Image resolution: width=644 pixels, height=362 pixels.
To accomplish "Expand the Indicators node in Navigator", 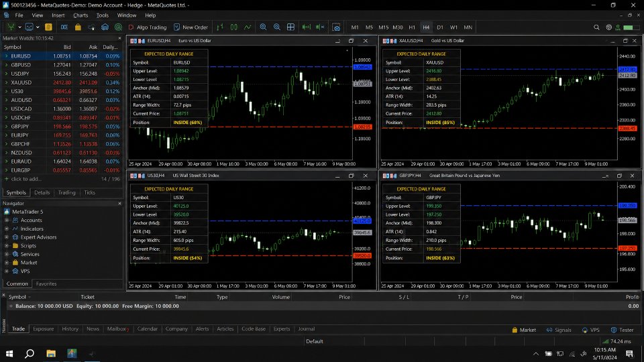I will tap(7, 229).
